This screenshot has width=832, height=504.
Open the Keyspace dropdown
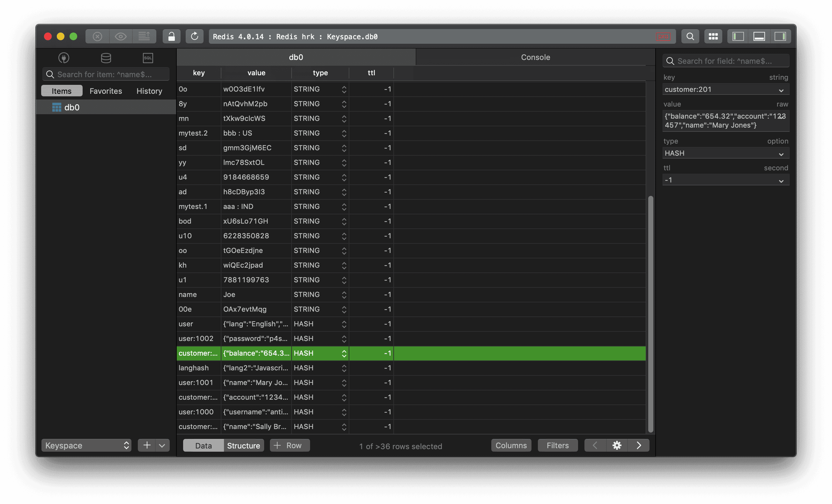pyautogui.click(x=86, y=445)
